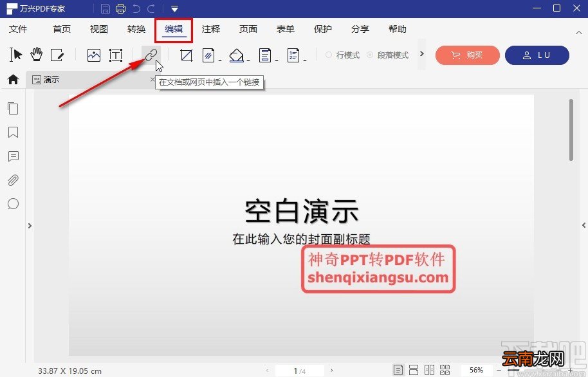Click the save icon in title bar
The image size is (588, 377).
[x=106, y=8]
